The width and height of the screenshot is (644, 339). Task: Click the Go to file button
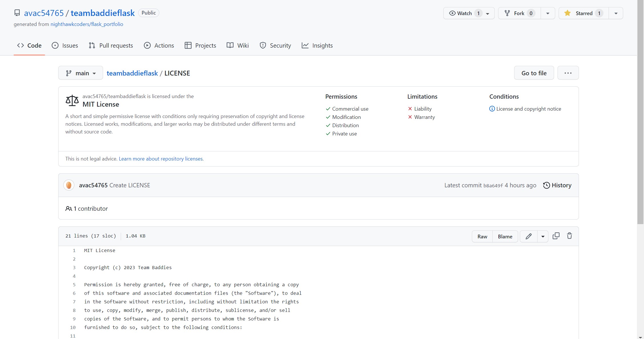click(x=534, y=73)
